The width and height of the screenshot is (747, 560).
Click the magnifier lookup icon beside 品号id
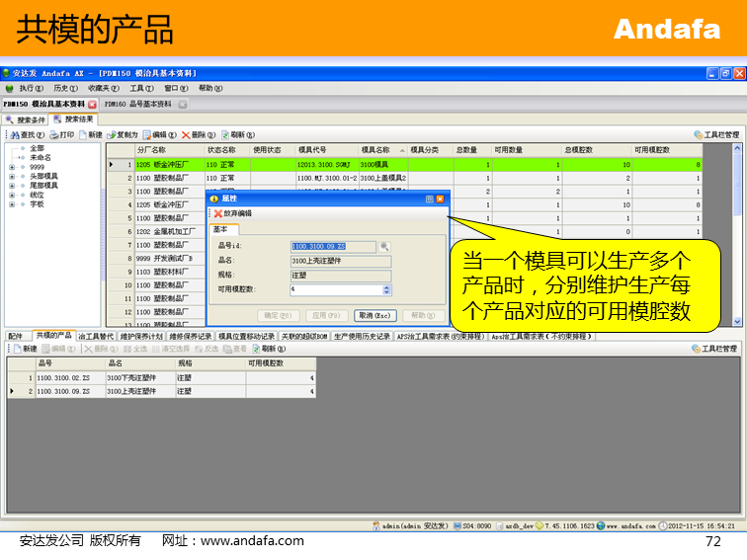click(385, 246)
